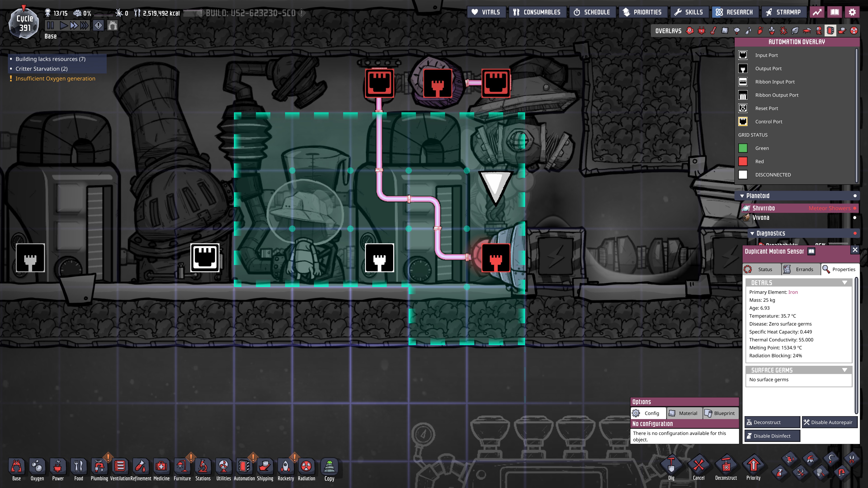
Task: Show the Farming overlay potted plant
Action: [x=772, y=31]
